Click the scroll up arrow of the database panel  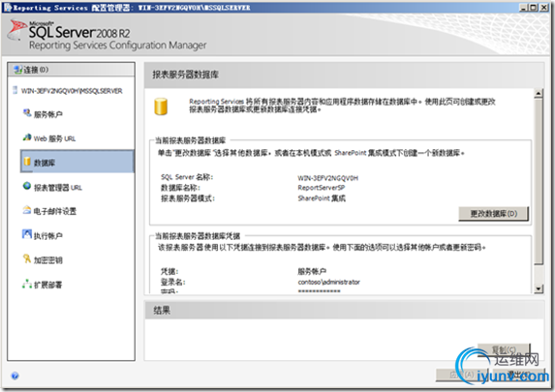click(x=539, y=93)
